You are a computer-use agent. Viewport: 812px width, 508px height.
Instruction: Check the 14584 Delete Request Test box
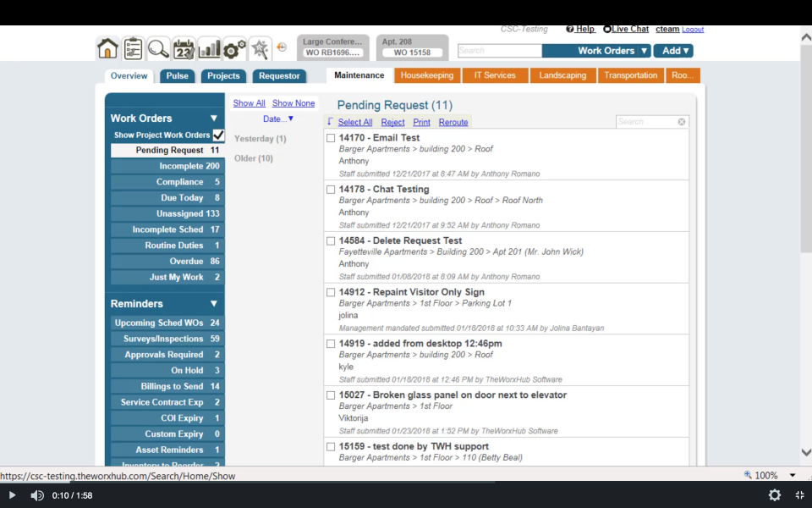[x=331, y=241]
